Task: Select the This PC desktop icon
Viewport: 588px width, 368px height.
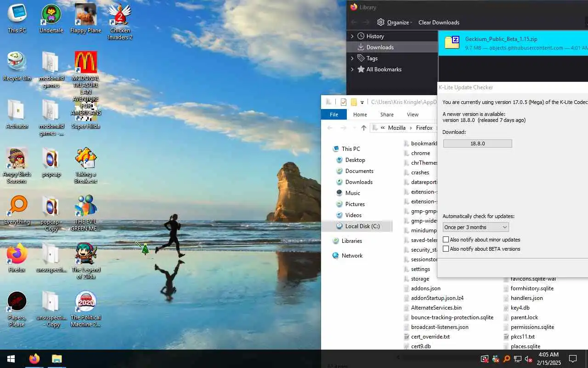Action: (17, 18)
